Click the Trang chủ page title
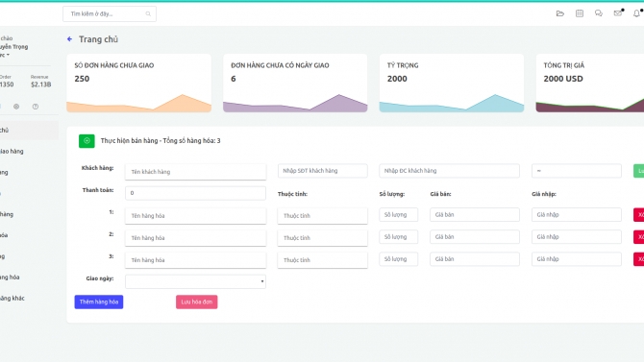 [x=99, y=39]
